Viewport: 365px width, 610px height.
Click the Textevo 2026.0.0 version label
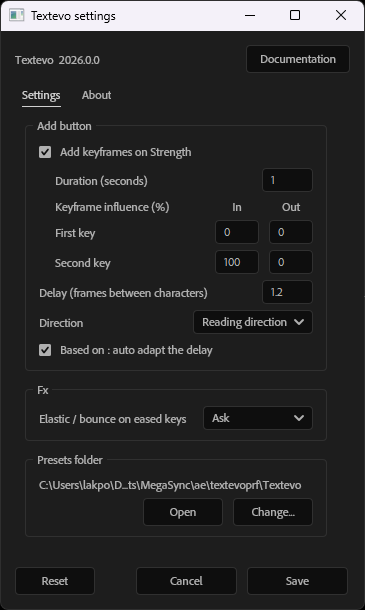tap(58, 60)
